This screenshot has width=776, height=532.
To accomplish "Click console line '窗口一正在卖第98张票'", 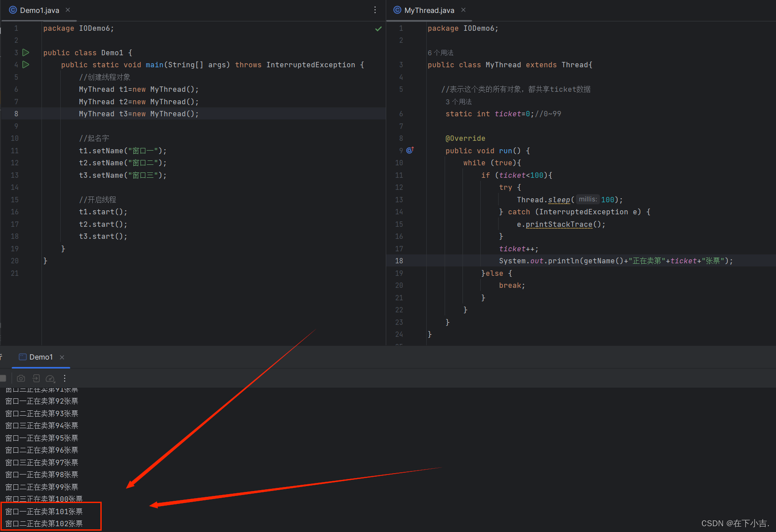I will point(42,475).
